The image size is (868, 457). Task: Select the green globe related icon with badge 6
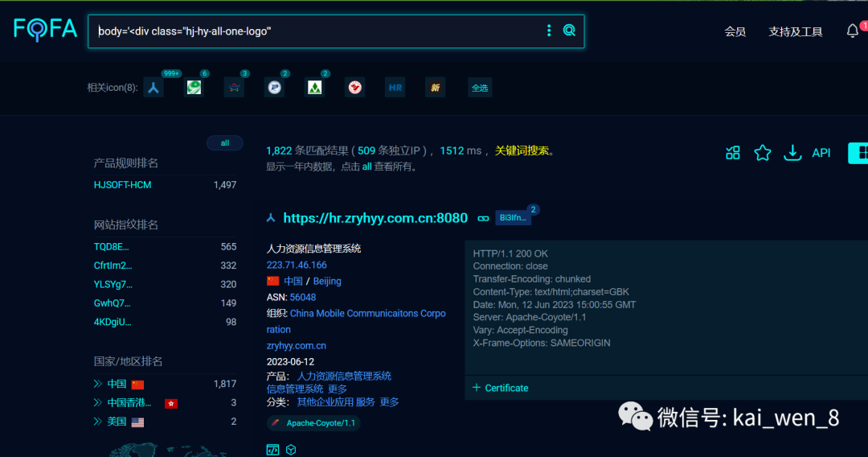194,88
